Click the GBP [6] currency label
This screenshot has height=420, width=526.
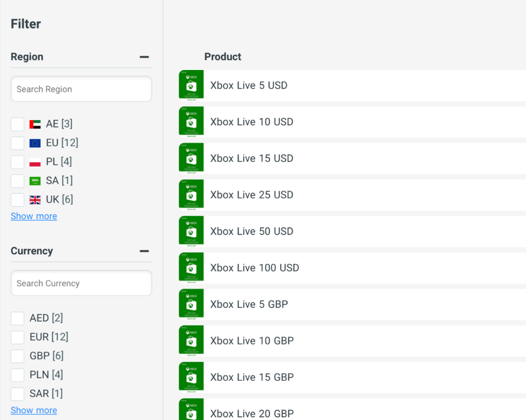tap(47, 356)
